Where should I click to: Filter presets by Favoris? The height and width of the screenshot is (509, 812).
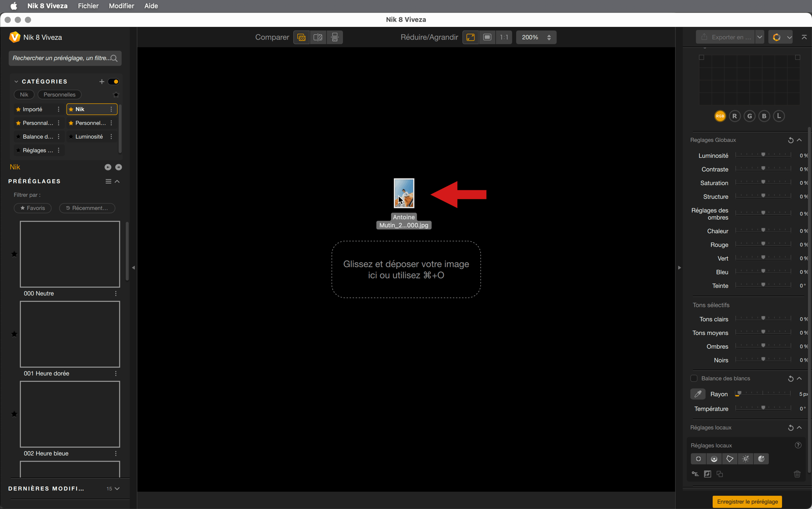[32, 208]
